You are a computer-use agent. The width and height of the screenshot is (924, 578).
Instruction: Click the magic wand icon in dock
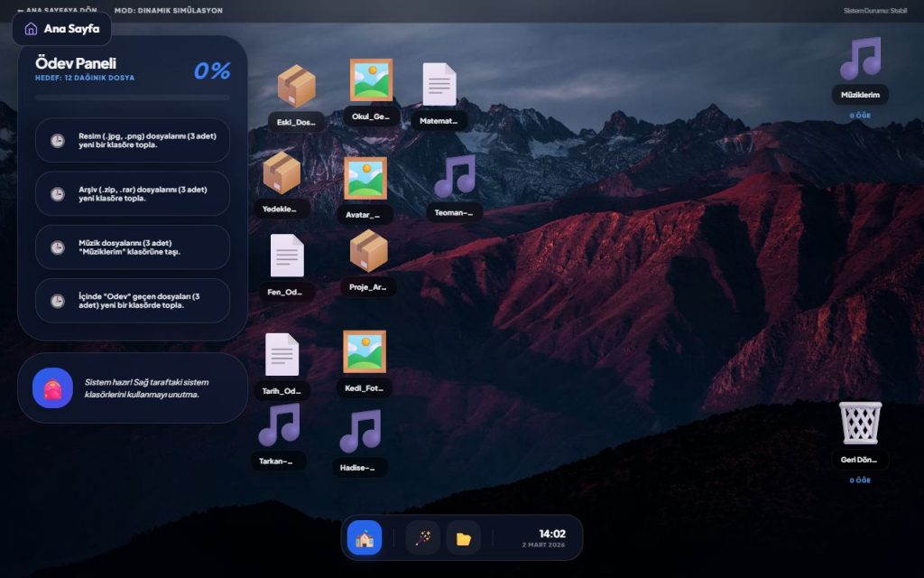point(422,538)
